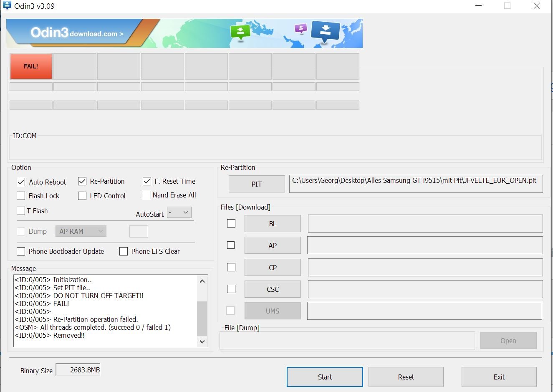Click the AP file path field

click(x=425, y=245)
